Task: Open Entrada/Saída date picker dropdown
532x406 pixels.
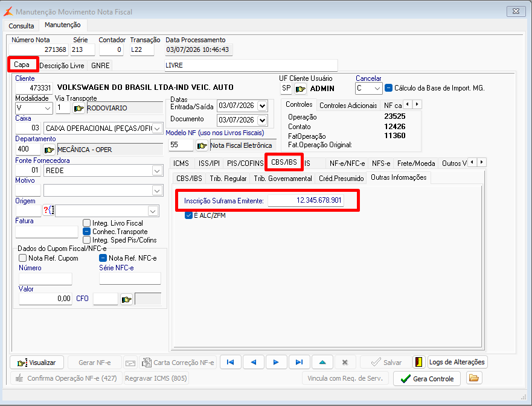Action: 262,106
